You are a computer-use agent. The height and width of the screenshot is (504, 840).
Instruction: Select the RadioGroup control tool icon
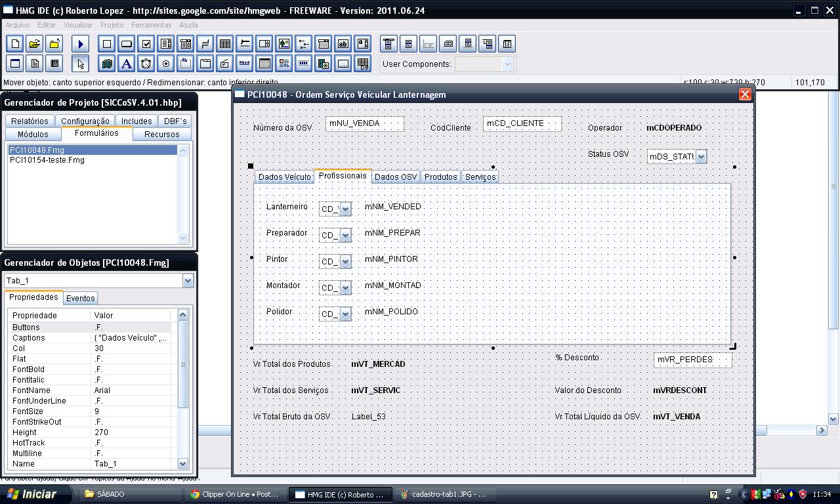pos(166,64)
